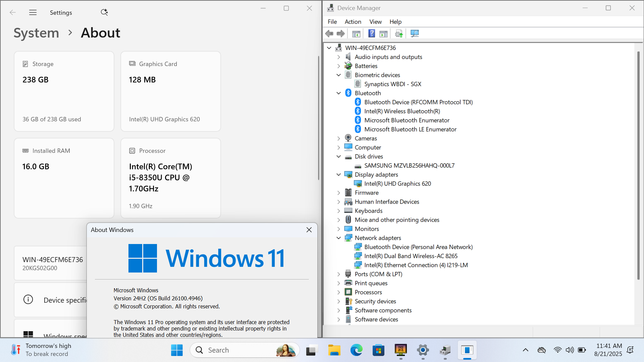The height and width of the screenshot is (362, 644).
Task: Click Device Manager vertical scrollbar
Action: click(x=638, y=166)
